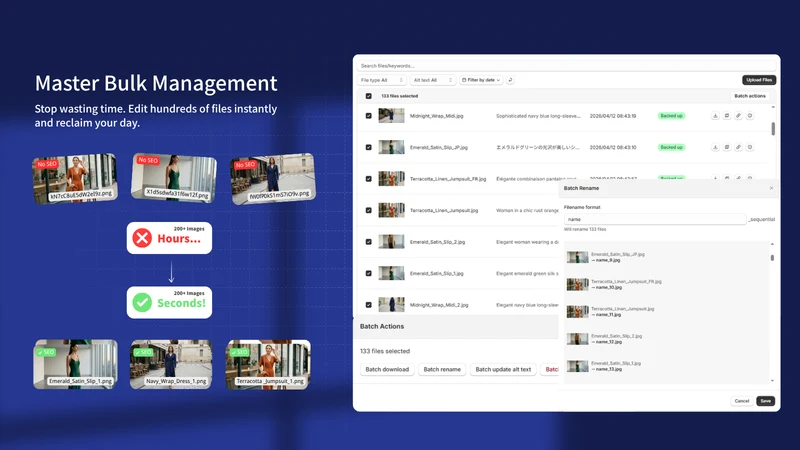
Task: Click link icon in Midnight_Wrap_Midi.jpg row
Action: point(738,116)
